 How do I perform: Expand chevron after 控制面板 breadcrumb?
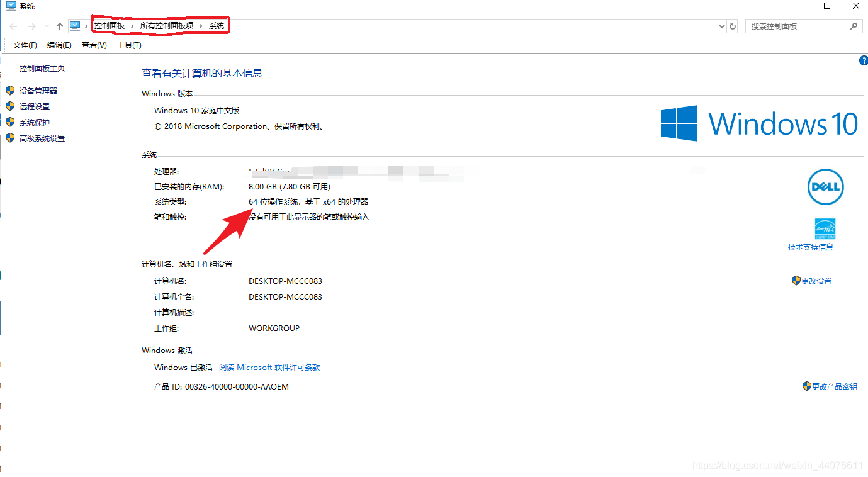click(132, 26)
